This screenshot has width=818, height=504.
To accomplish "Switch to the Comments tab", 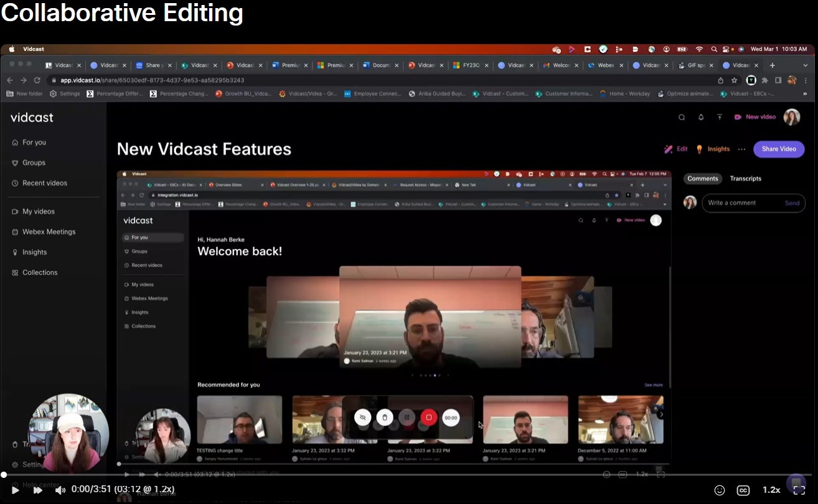I will pos(703,179).
